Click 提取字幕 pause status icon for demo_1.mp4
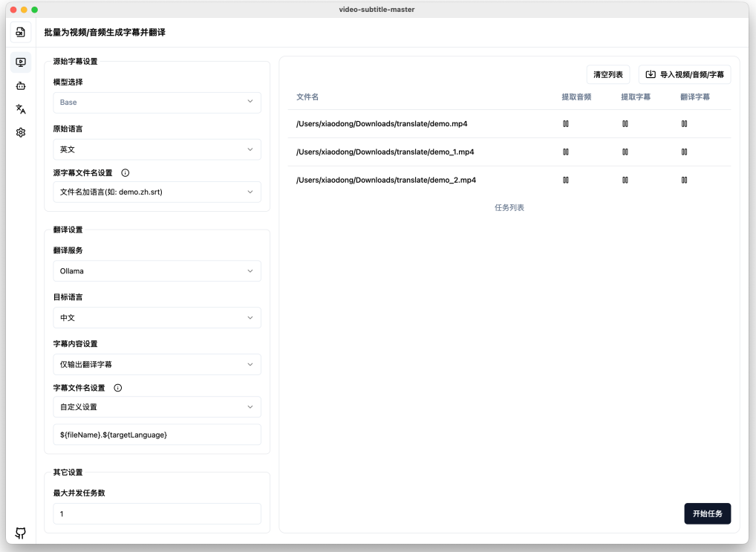The width and height of the screenshot is (756, 552). tap(625, 152)
